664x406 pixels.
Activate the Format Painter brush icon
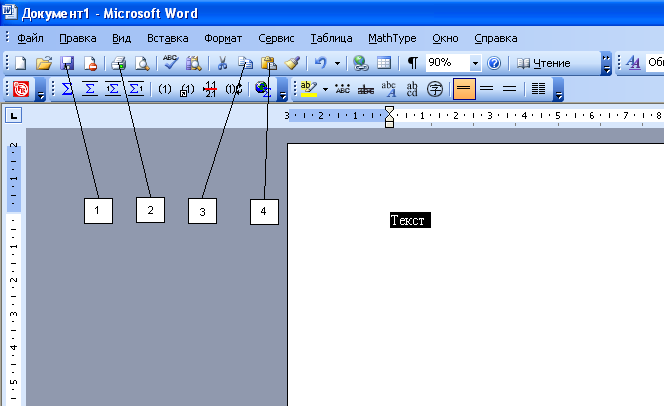[x=292, y=64]
